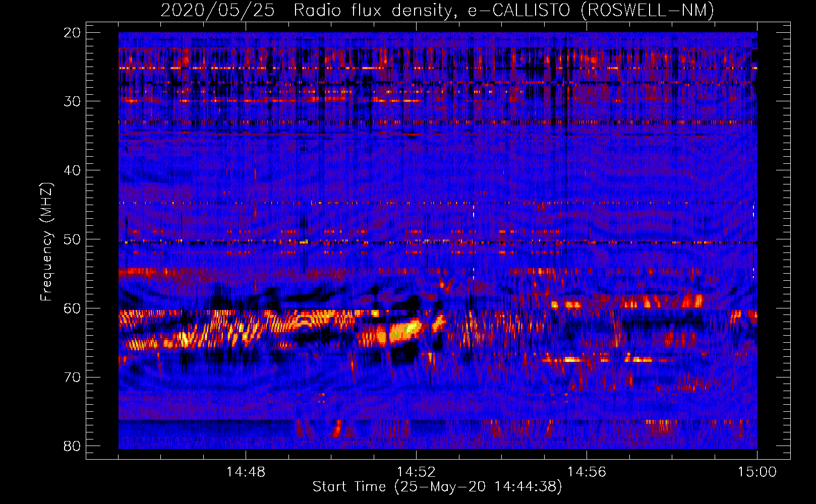Click the 80 frequency tick label
This screenshot has width=816, height=504.
coord(73,446)
